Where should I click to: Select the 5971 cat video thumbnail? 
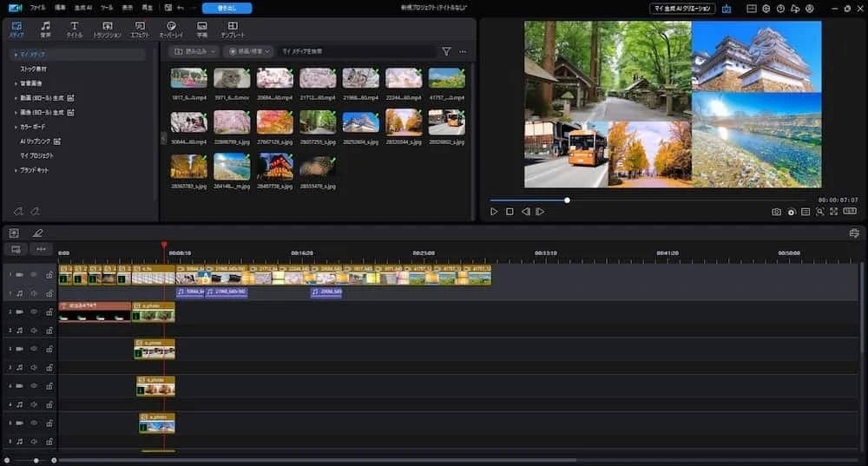(x=232, y=78)
